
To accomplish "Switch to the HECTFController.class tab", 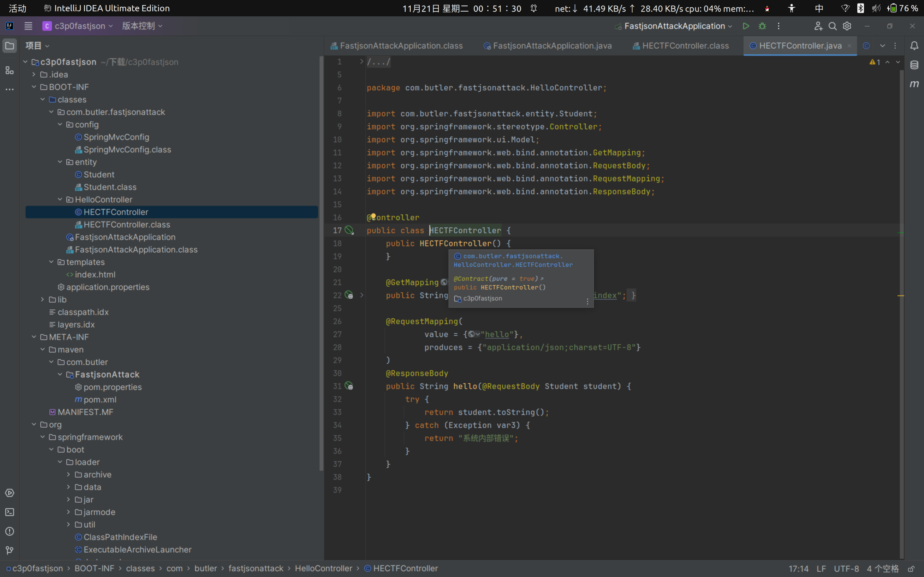I will (x=685, y=46).
